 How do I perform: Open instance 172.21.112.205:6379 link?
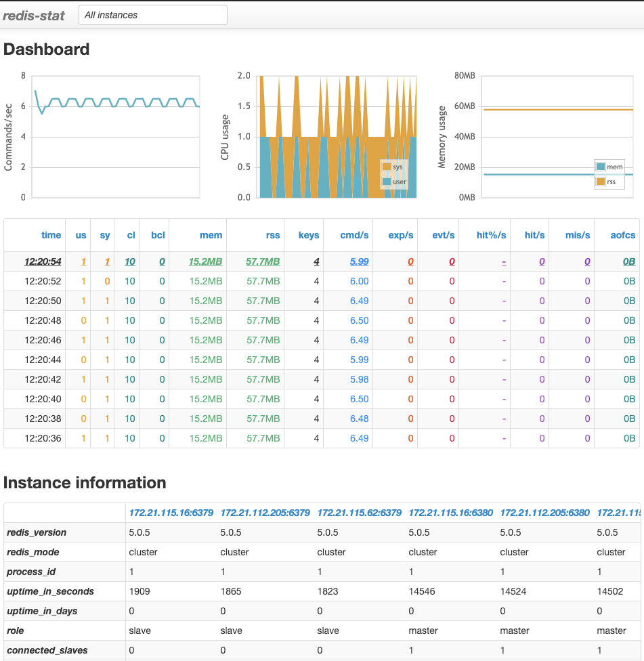(265, 513)
